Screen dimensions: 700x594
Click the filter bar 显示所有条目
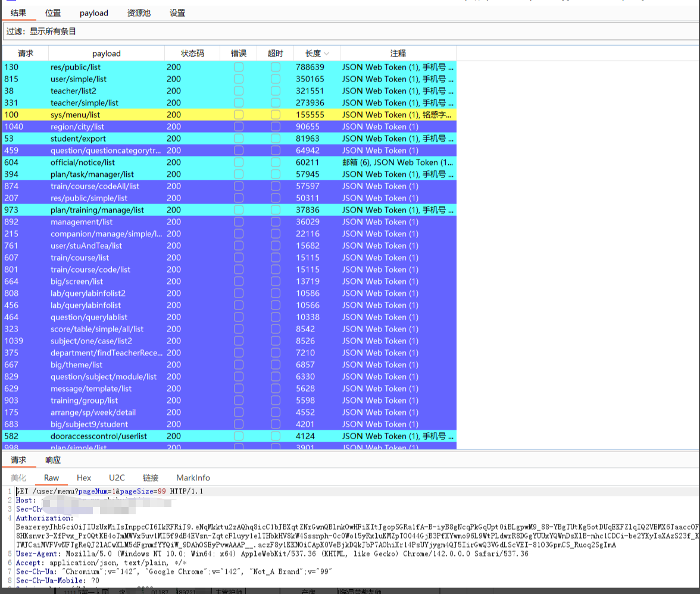coord(351,31)
